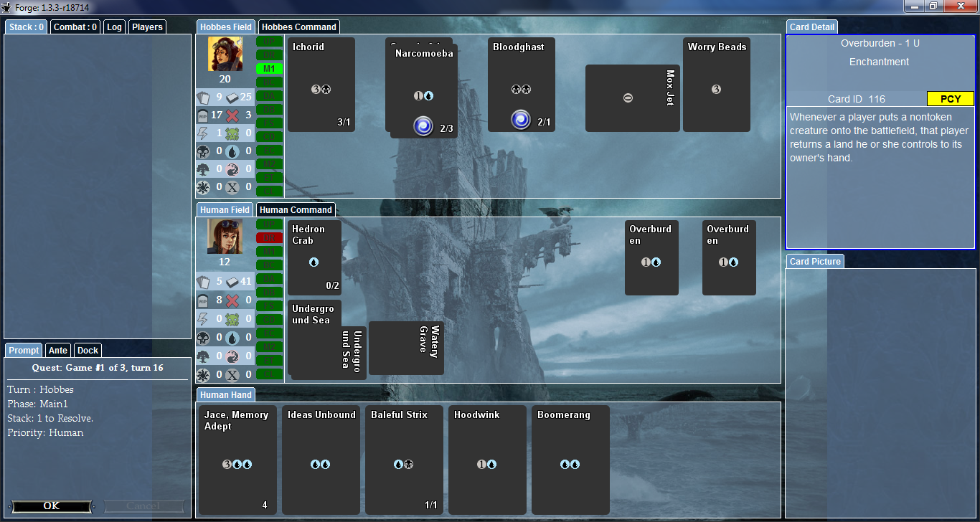This screenshot has height=522, width=980.
Task: Open the Players tab
Action: click(x=148, y=27)
